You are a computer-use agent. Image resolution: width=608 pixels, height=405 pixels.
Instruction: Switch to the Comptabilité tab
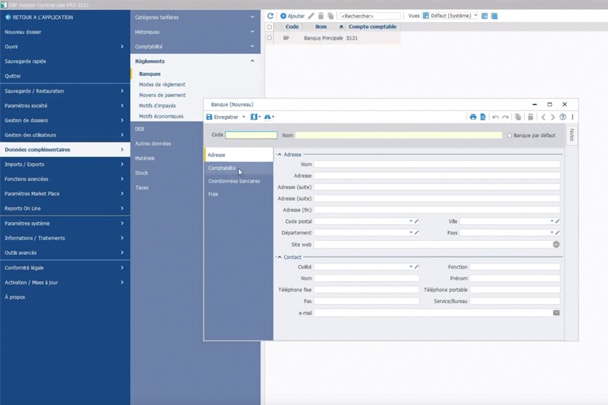point(222,168)
